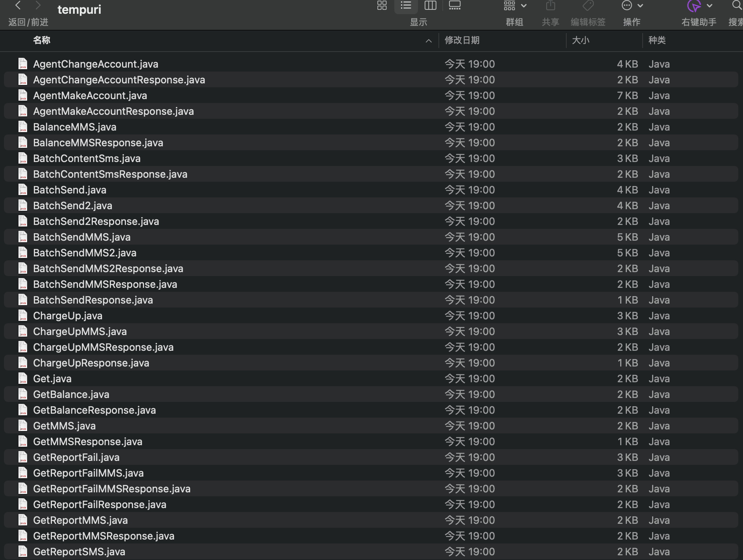743x560 pixels.
Task: Click modified date of BatchSendMMS.java row
Action: pyautogui.click(x=469, y=237)
